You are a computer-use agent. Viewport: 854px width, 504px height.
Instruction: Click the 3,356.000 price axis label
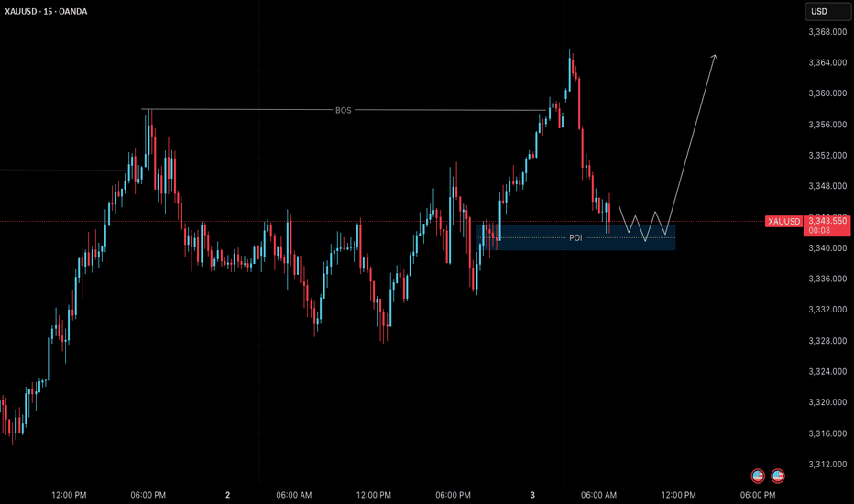(x=827, y=125)
